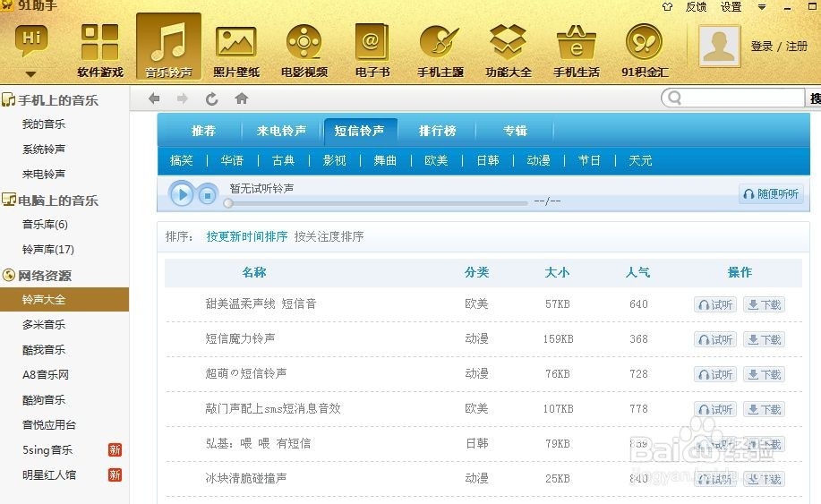Expand the title bar dropdown arrow
Image resolution: width=821 pixels, height=504 pixels.
pyautogui.click(x=762, y=7)
